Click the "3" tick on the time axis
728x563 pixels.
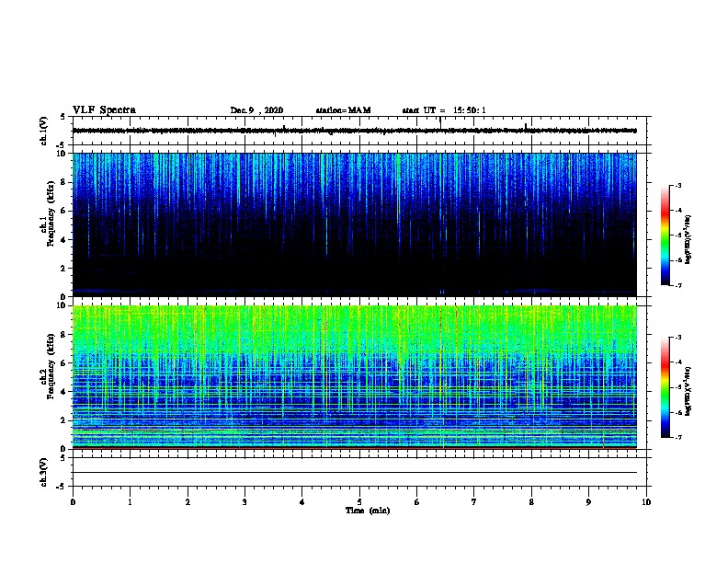click(245, 502)
